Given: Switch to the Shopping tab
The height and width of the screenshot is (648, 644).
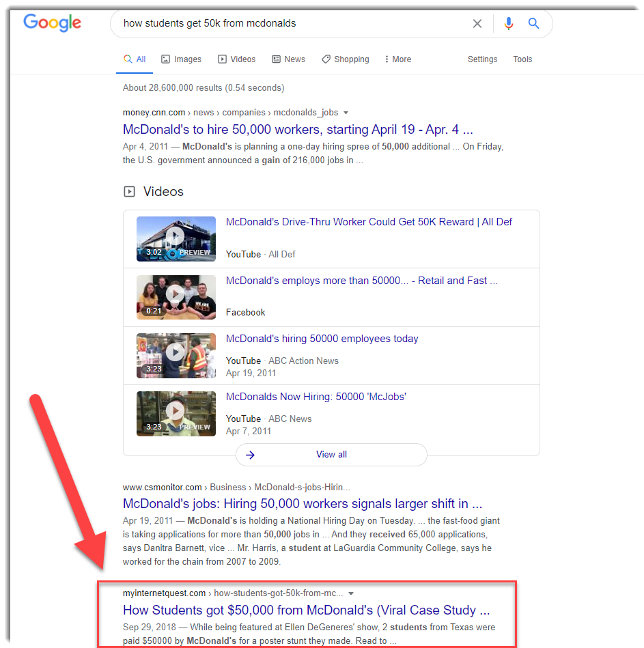Looking at the screenshot, I should point(346,59).
